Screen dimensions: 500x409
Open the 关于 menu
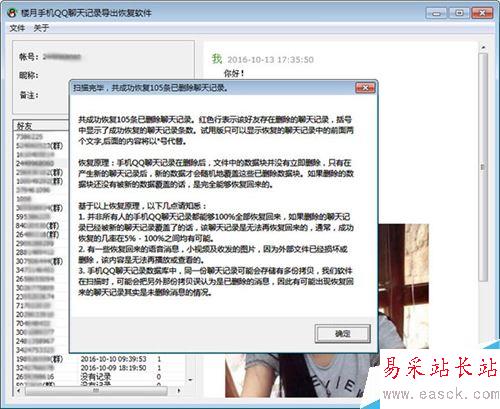pyautogui.click(x=41, y=28)
